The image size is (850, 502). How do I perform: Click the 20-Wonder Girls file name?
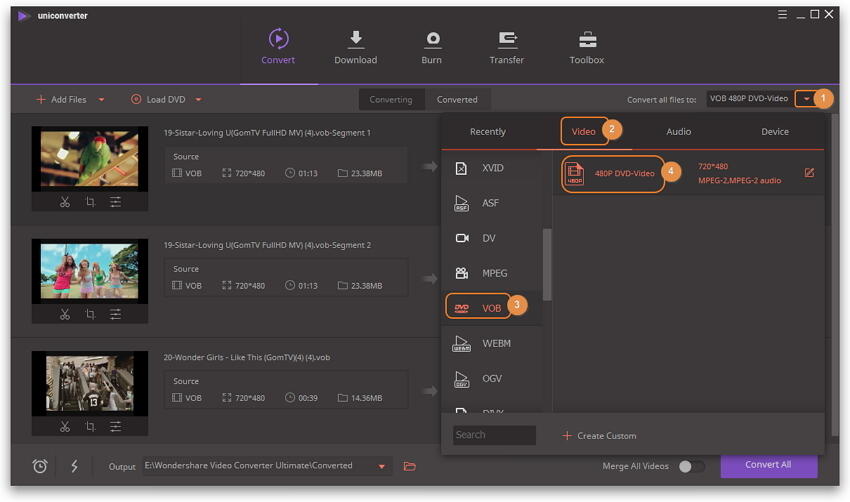247,357
